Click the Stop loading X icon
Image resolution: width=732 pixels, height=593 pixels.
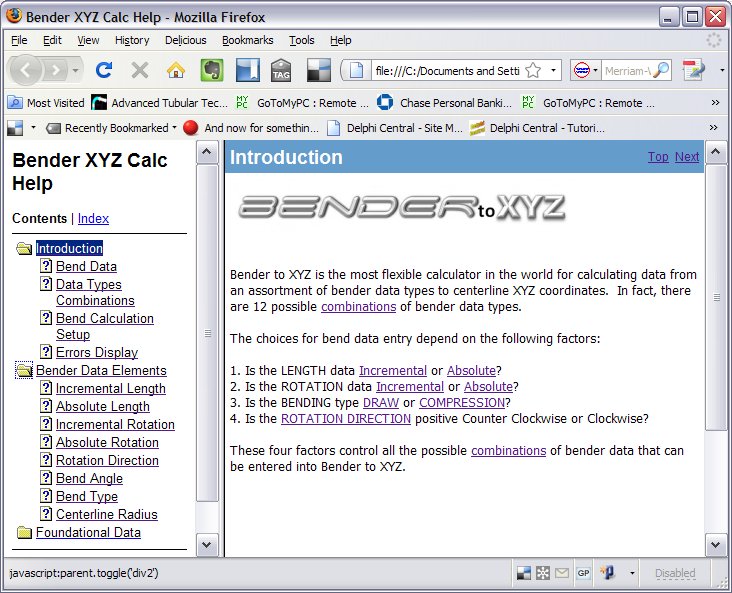[140, 70]
